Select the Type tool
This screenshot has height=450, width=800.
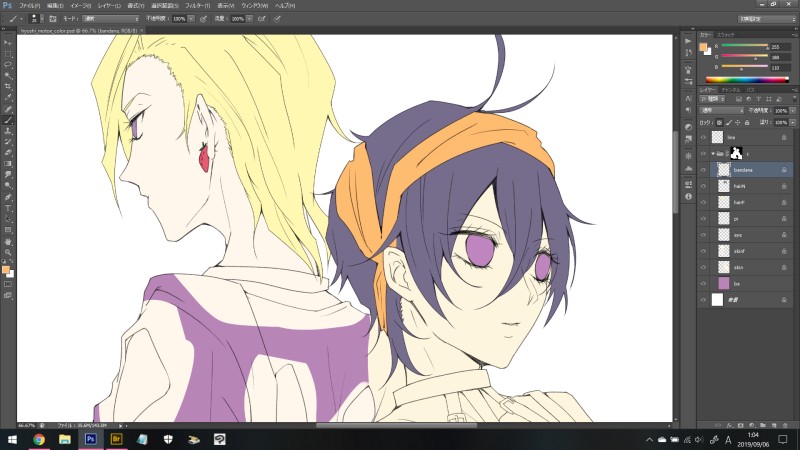click(x=8, y=208)
